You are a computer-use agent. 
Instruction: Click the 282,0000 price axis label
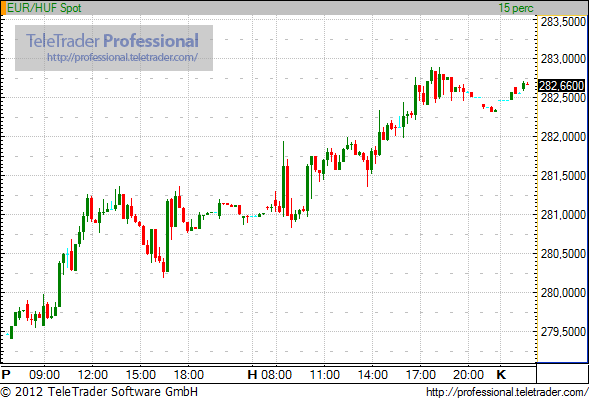click(x=563, y=137)
